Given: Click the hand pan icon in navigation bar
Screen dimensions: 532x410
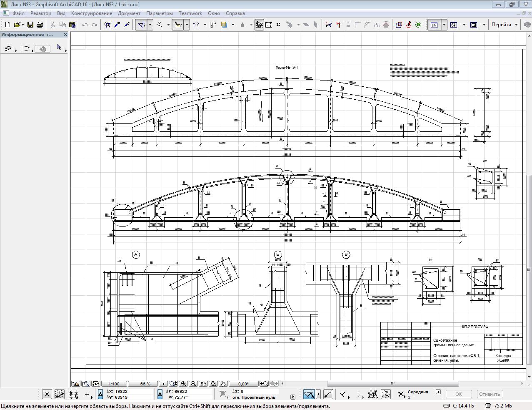Looking at the screenshot, I should 203,384.
